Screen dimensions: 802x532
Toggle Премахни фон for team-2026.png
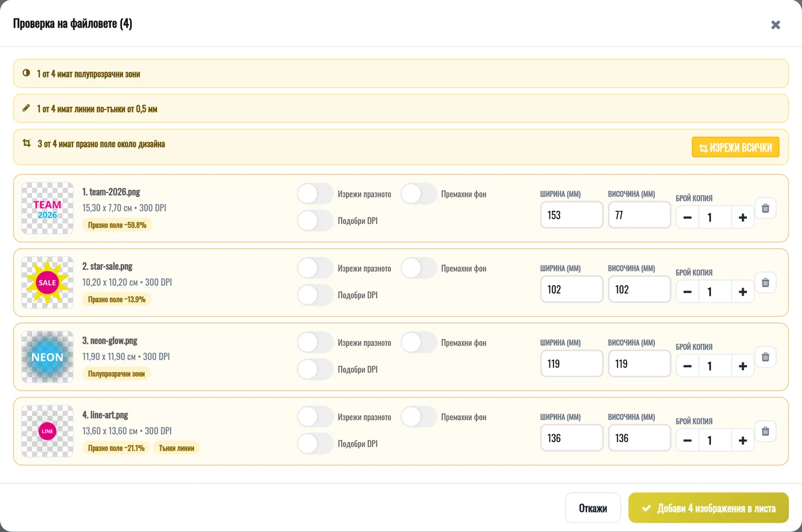click(x=419, y=194)
